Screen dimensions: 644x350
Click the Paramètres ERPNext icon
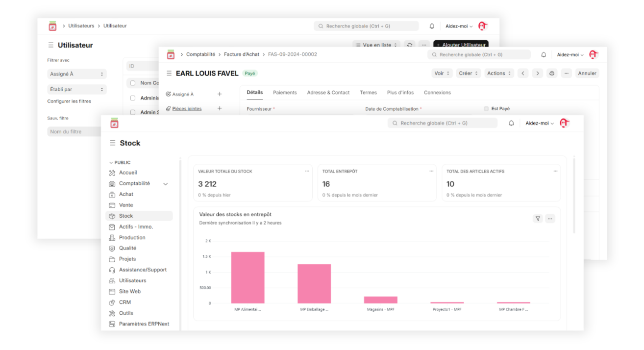coord(112,324)
